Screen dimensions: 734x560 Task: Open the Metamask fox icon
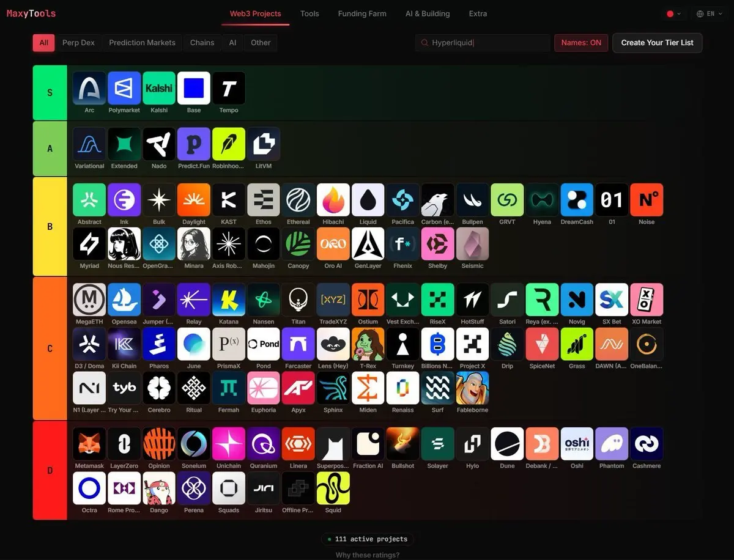coord(89,444)
